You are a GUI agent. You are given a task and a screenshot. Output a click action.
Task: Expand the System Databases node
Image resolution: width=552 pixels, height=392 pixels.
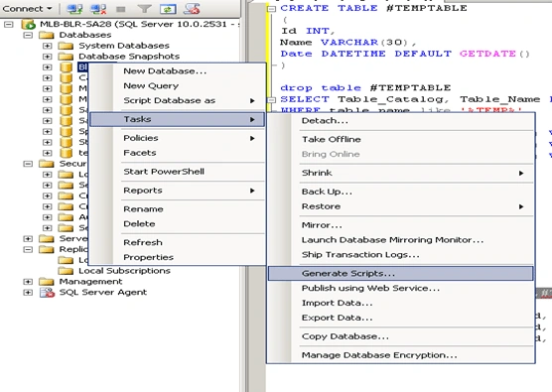pyautogui.click(x=48, y=46)
